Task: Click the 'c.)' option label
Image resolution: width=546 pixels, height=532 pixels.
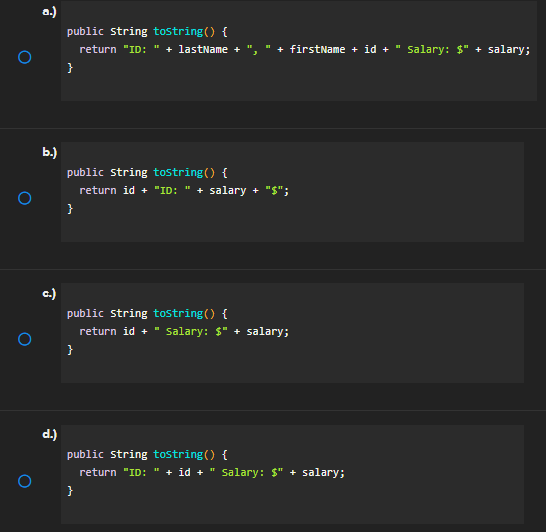Action: tap(49, 294)
